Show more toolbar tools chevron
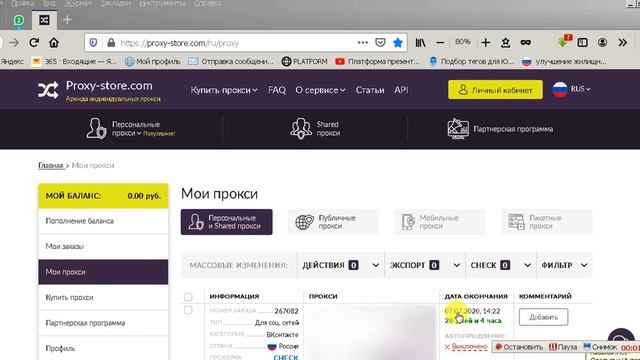This screenshot has width=640, height=360. 622,42
